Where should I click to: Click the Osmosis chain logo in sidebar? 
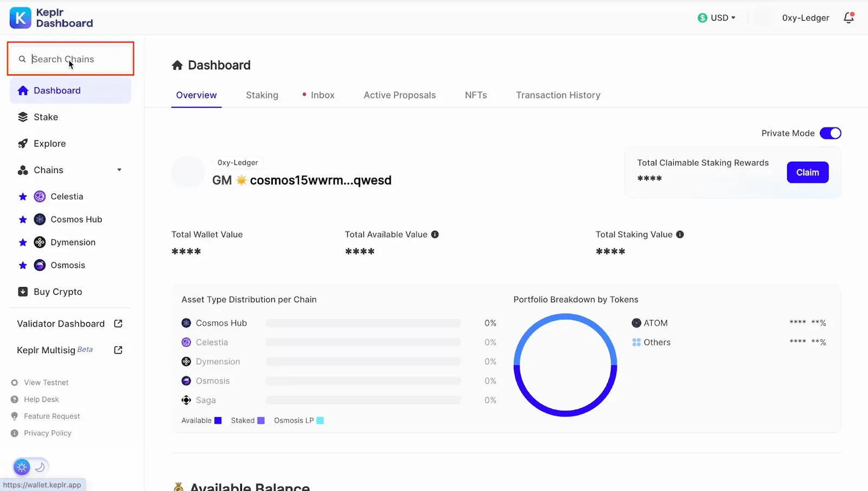40,265
